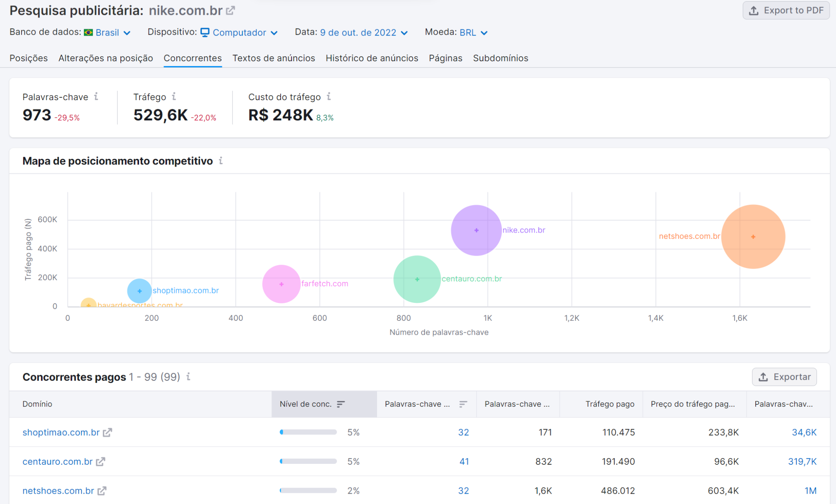Click the R$ 248K traffic cost value

point(281,115)
